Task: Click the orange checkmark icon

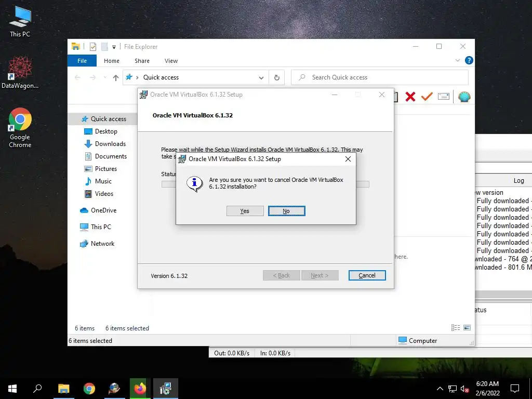Action: pyautogui.click(x=427, y=97)
